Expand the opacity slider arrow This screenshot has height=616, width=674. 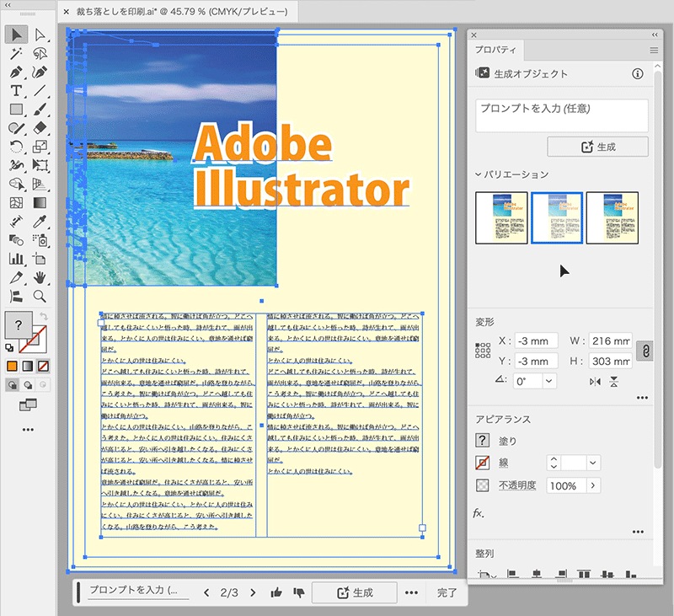tap(593, 485)
